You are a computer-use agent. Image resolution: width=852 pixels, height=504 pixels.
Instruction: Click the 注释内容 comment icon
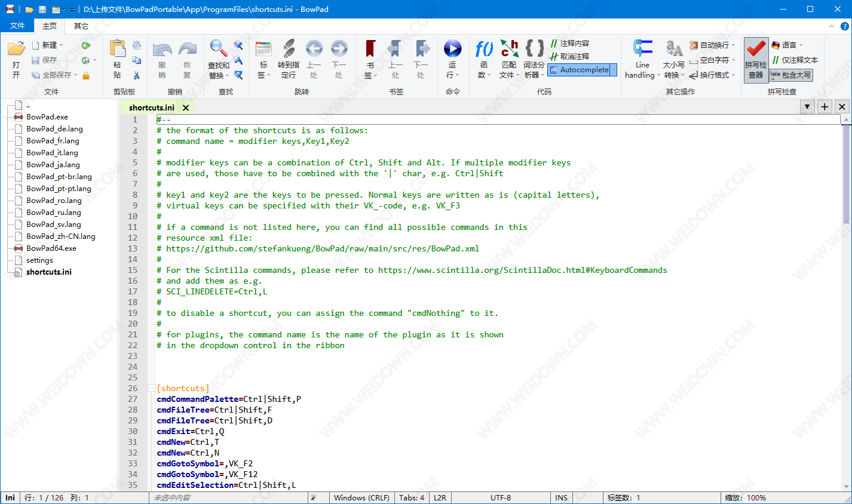(554, 43)
